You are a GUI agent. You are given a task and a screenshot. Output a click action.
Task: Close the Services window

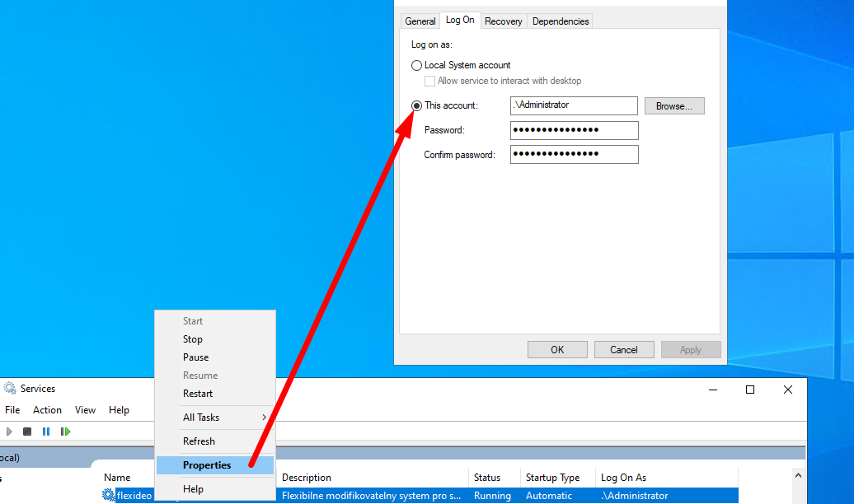[x=788, y=390]
